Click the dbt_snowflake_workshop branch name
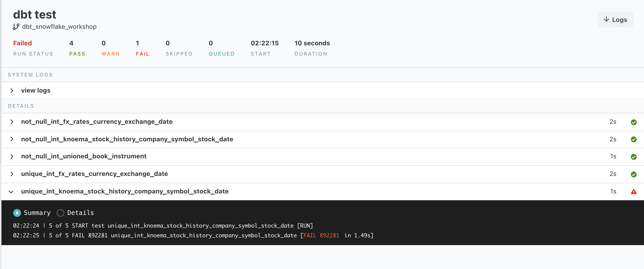Image resolution: width=644 pixels, height=269 pixels. [59, 27]
